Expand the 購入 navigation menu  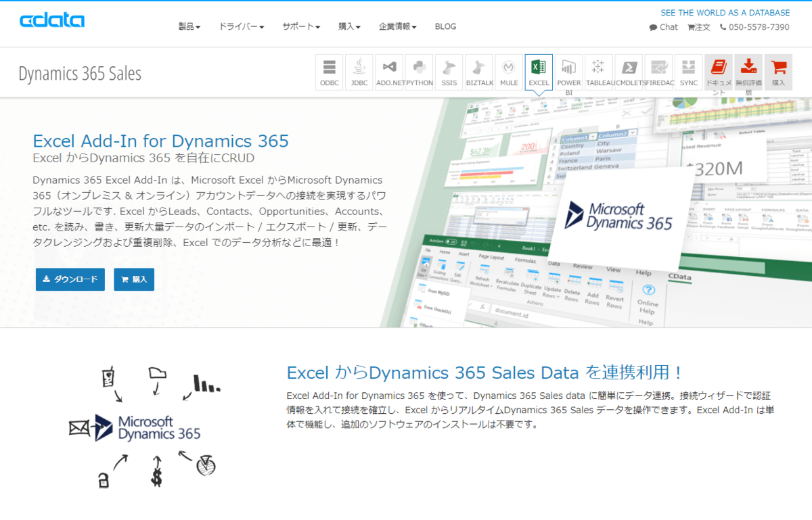tap(349, 26)
